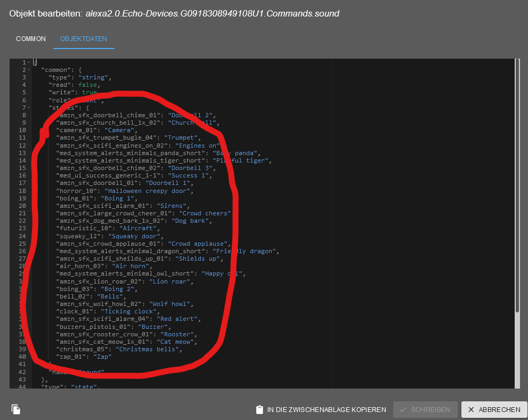Image resolution: width=528 pixels, height=420 pixels.
Task: Click the editor vertical scrollbar thumb
Action: (x=517, y=185)
